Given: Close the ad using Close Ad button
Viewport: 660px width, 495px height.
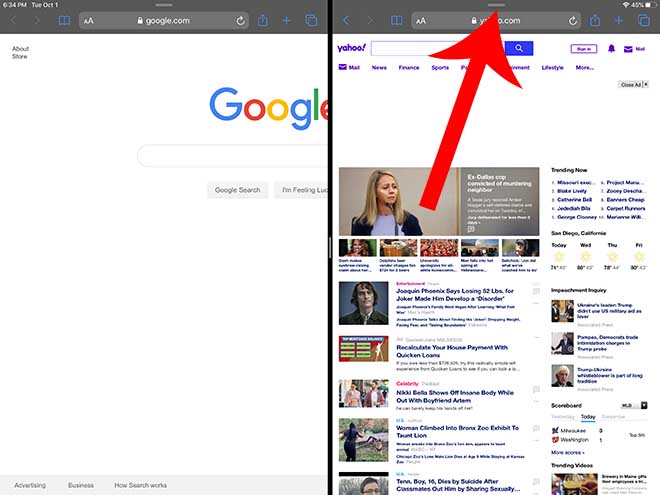Looking at the screenshot, I should (630, 85).
